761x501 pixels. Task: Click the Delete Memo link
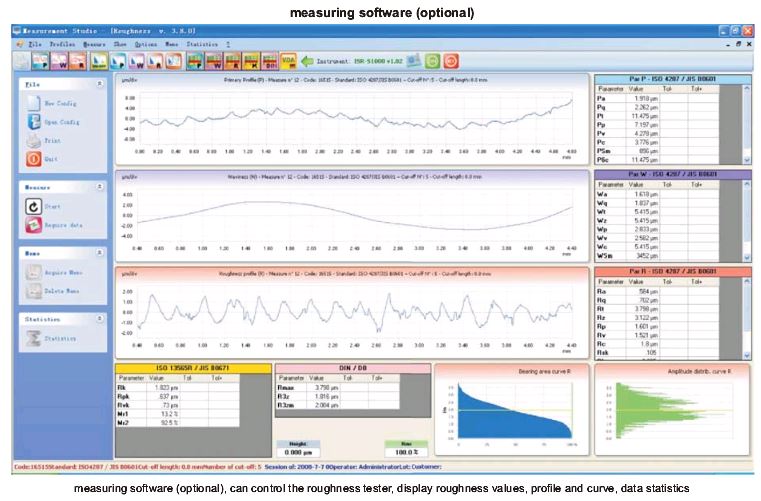(x=62, y=291)
